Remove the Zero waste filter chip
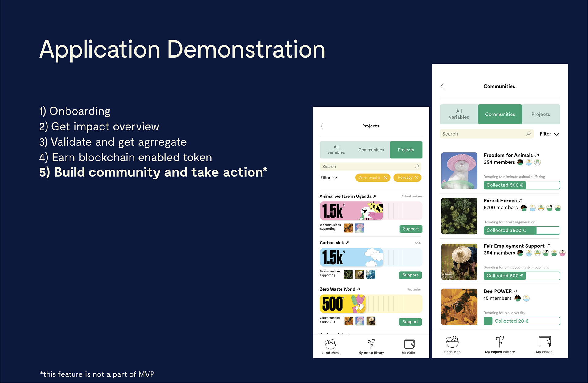The width and height of the screenshot is (588, 383). pyautogui.click(x=386, y=178)
